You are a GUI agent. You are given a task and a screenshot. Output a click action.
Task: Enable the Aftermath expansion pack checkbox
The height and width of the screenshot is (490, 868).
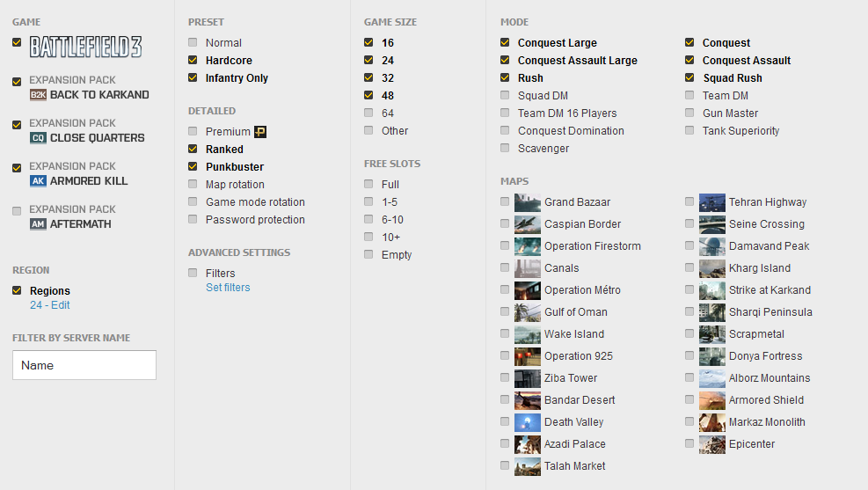[17, 210]
